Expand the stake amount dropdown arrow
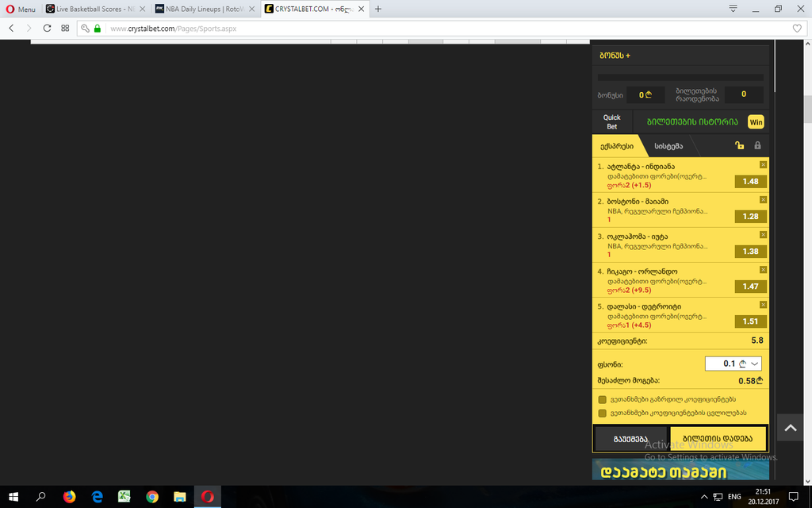 pyautogui.click(x=755, y=364)
